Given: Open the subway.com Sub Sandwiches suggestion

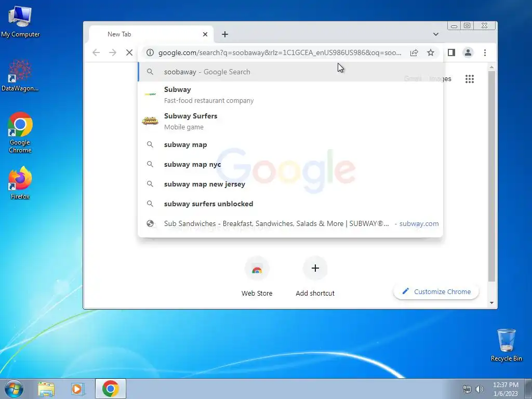Looking at the screenshot, I should [x=290, y=223].
